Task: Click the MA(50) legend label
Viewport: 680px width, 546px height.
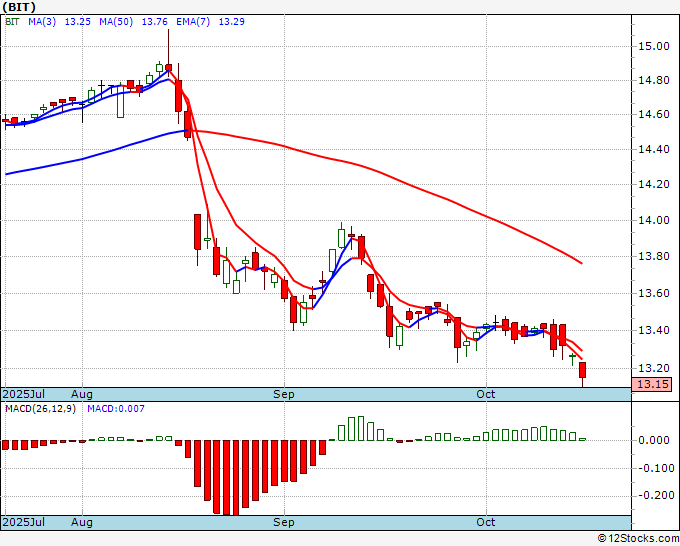Action: coord(116,22)
